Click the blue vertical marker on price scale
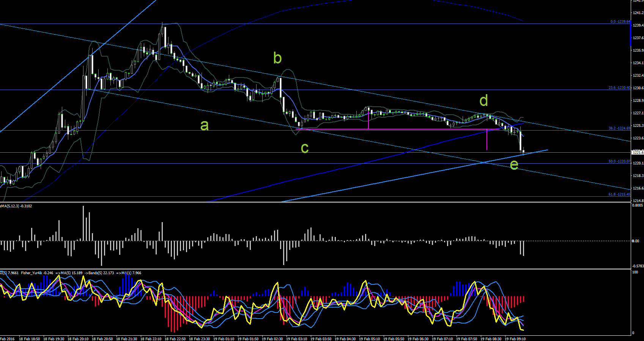Viewport: 644px width, 341px height. point(631,34)
